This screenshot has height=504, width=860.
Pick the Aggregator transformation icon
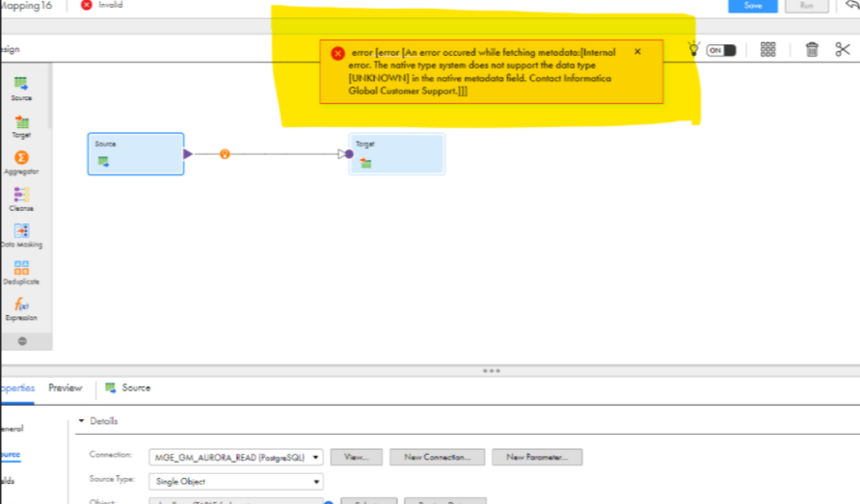point(21,158)
